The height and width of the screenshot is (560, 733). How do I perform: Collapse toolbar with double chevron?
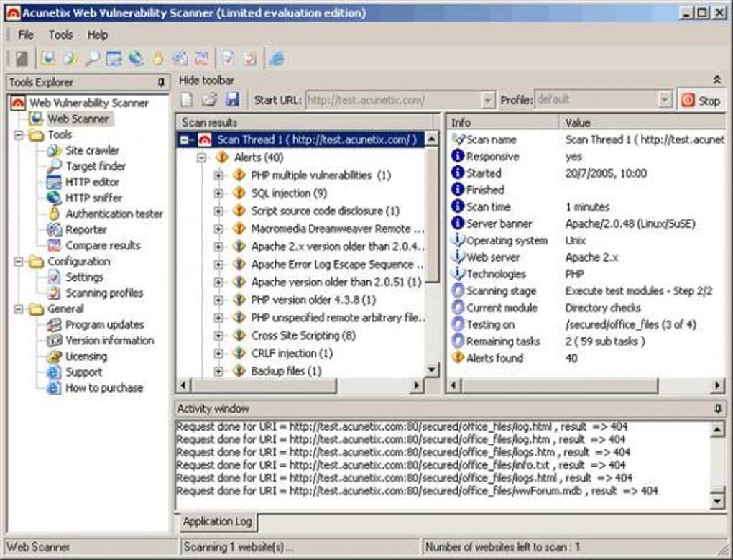717,81
